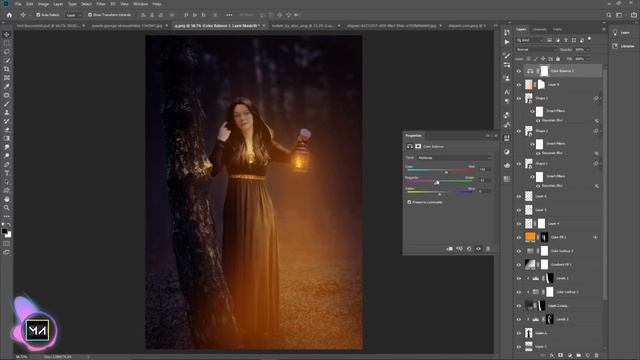This screenshot has height=360, width=640.
Task: Open the Auto-Select Layer dropdown
Action: tap(73, 15)
